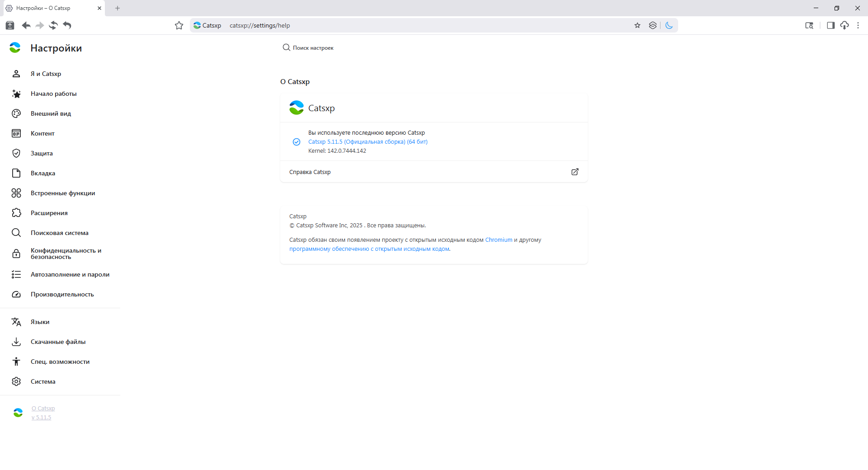
Task: Reload the page with the refresh icon
Action: 53,25
